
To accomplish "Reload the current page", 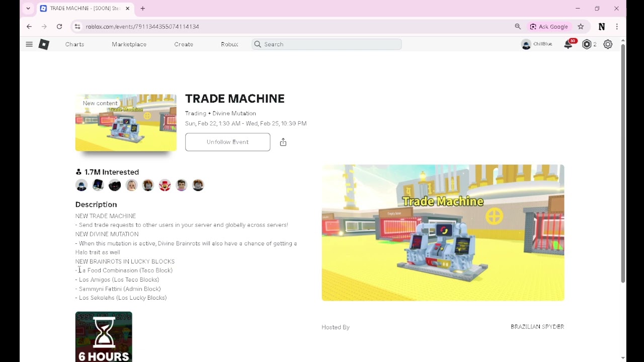I will pos(59,27).
